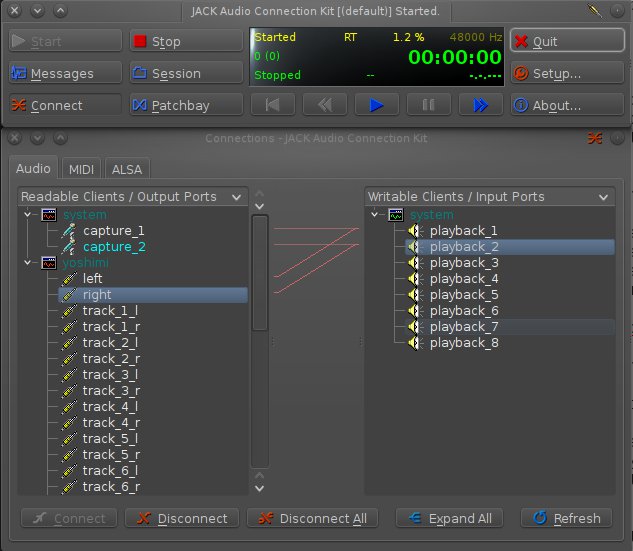Select the capture_1 output port
Screen dimensions: 633x551
(x=113, y=231)
